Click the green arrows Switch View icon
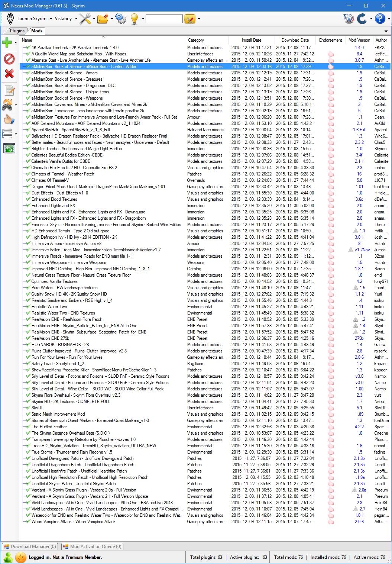 (9, 148)
